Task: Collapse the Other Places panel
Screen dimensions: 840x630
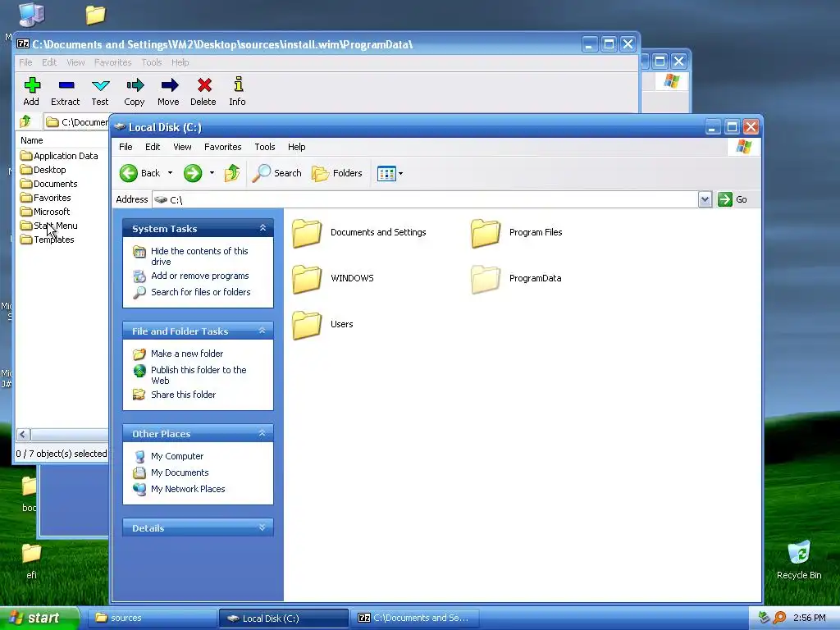Action: point(262,433)
